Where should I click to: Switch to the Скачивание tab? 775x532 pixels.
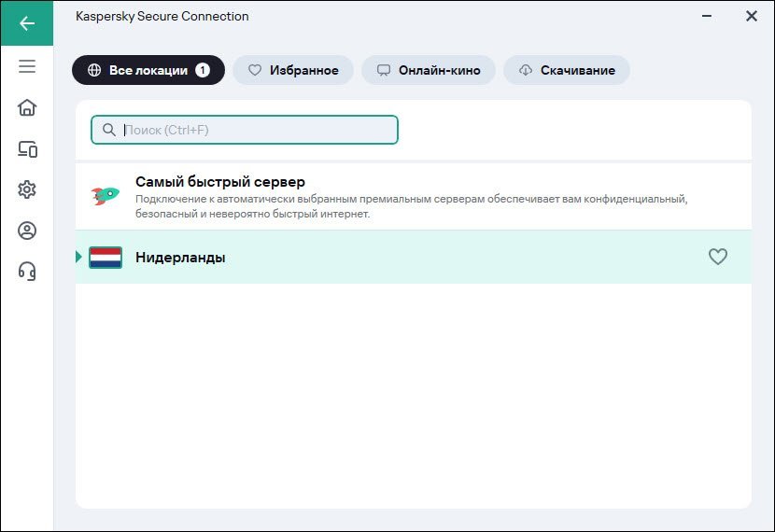567,70
